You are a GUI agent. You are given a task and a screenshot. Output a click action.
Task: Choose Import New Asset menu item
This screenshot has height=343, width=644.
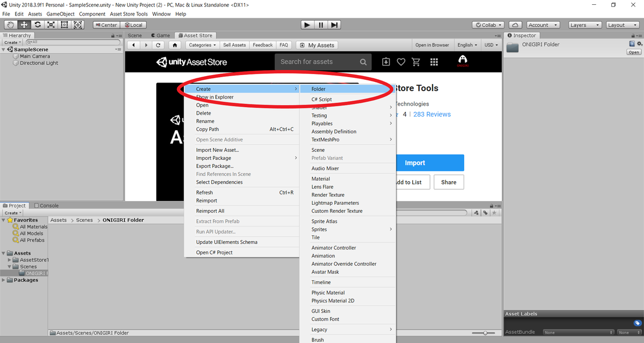tap(241, 150)
